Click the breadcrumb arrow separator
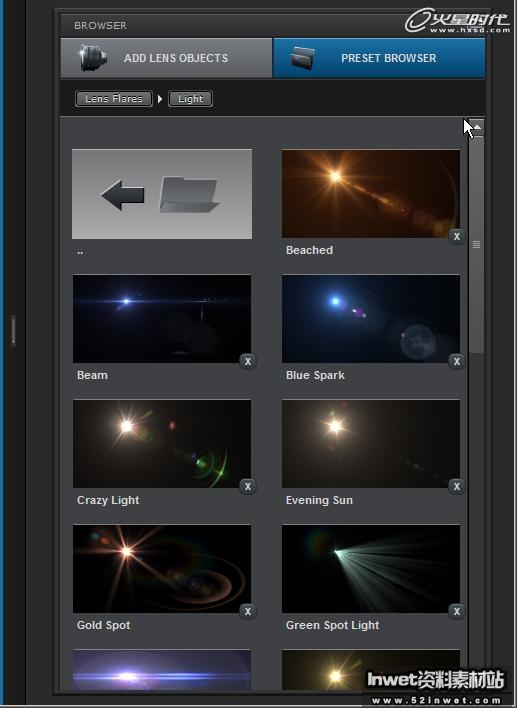Image resolution: width=517 pixels, height=708 pixels. (x=160, y=98)
